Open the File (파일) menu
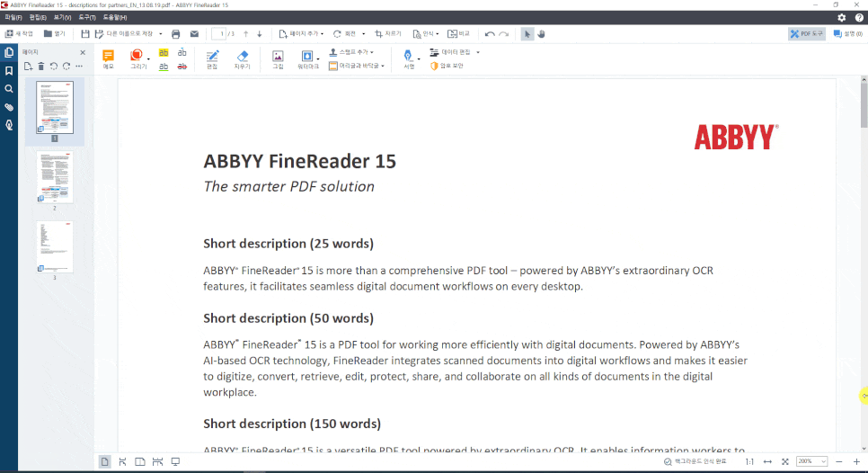This screenshot has width=868, height=473. (13, 18)
